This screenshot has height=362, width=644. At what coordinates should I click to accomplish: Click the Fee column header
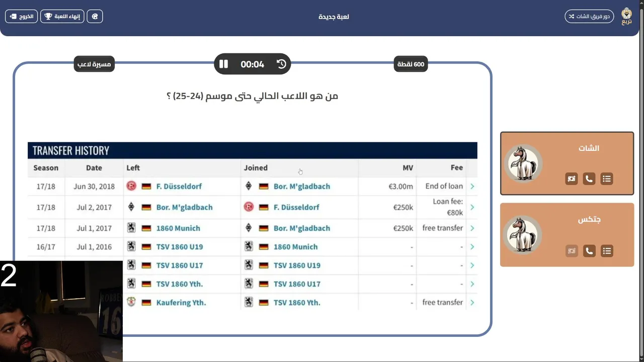tap(457, 168)
